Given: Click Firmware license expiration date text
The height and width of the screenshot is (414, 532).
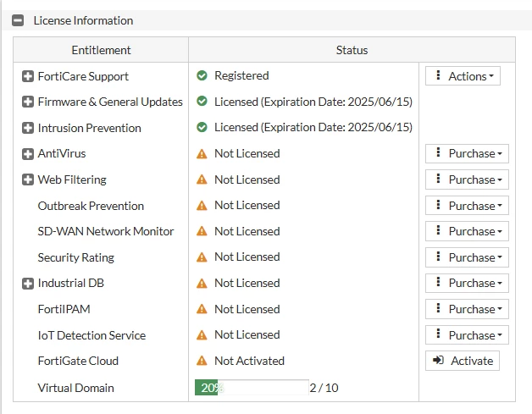Looking at the screenshot, I should (x=313, y=102).
